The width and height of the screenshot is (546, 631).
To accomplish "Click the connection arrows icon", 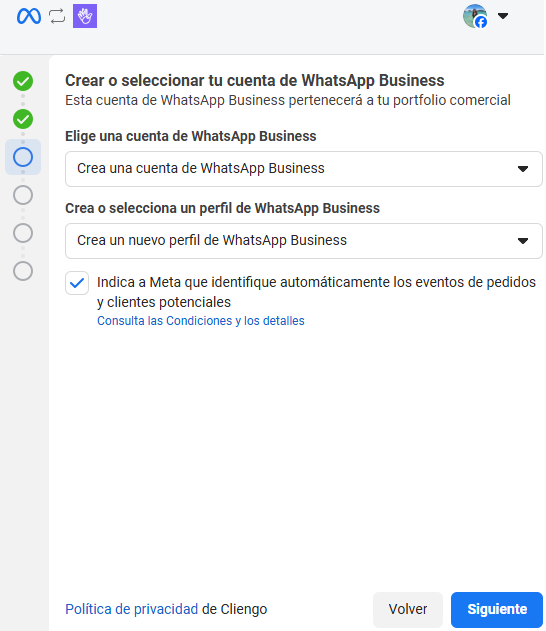I will tap(57, 16).
